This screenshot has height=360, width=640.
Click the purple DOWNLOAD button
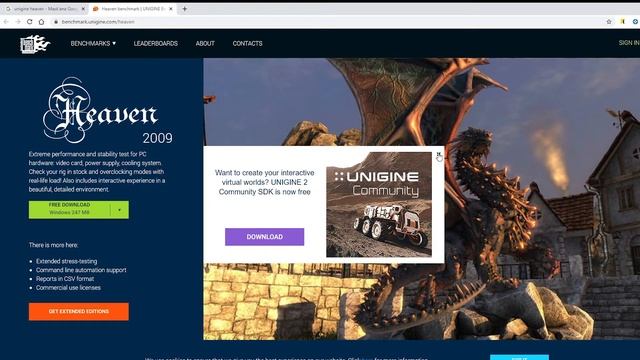[x=264, y=237]
